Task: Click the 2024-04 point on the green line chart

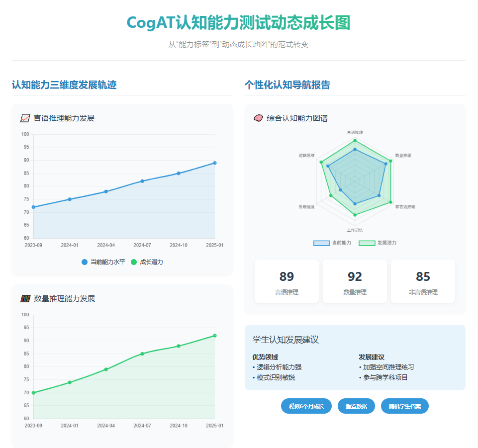Action: [106, 369]
